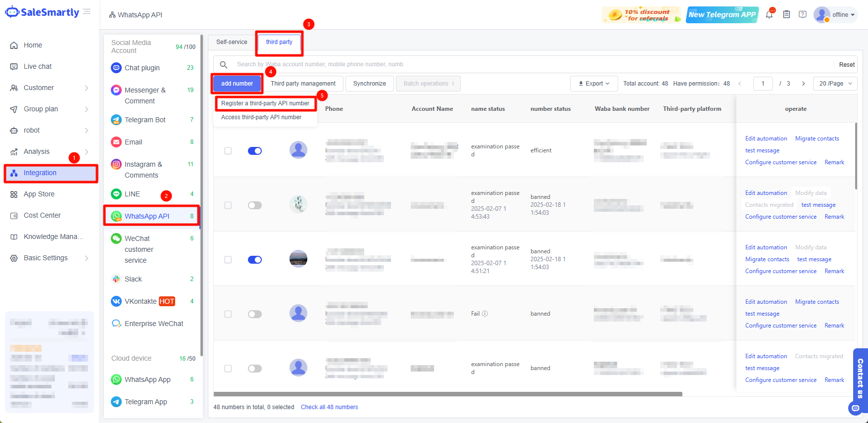Click the search magnifier icon

click(x=224, y=65)
